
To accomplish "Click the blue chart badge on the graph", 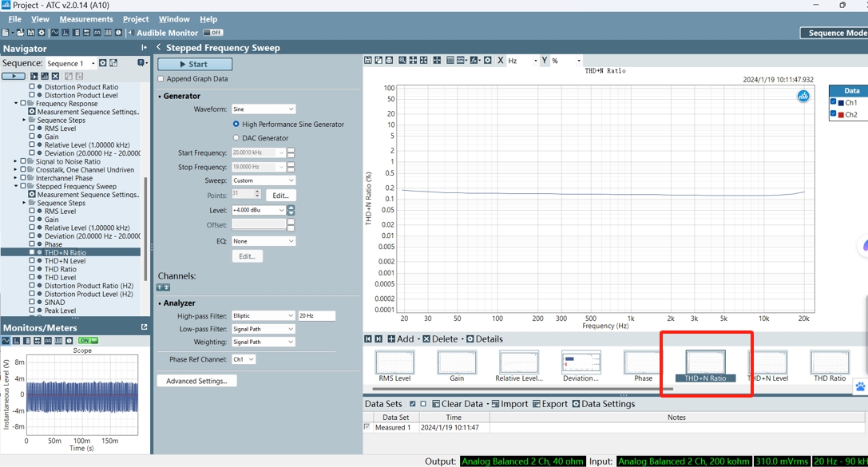I will (x=803, y=97).
